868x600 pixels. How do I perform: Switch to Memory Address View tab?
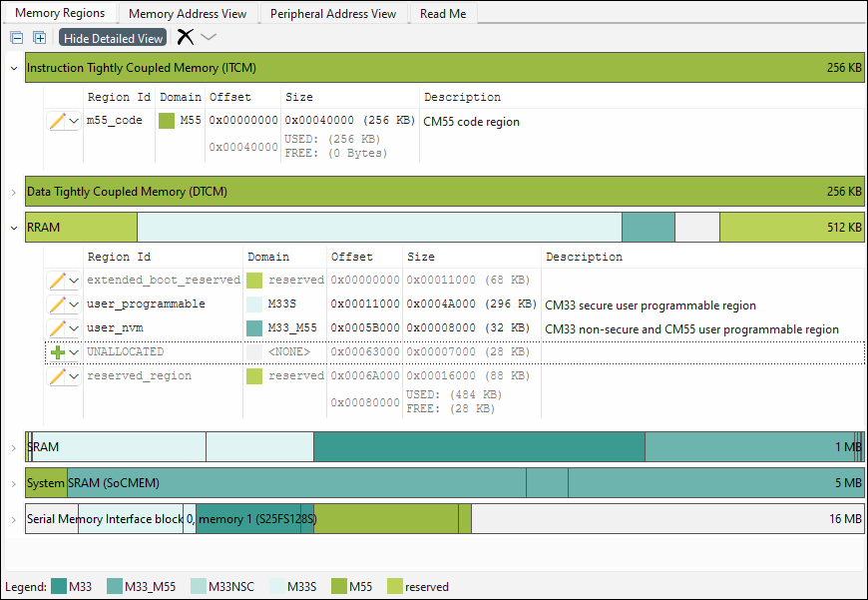tap(189, 13)
